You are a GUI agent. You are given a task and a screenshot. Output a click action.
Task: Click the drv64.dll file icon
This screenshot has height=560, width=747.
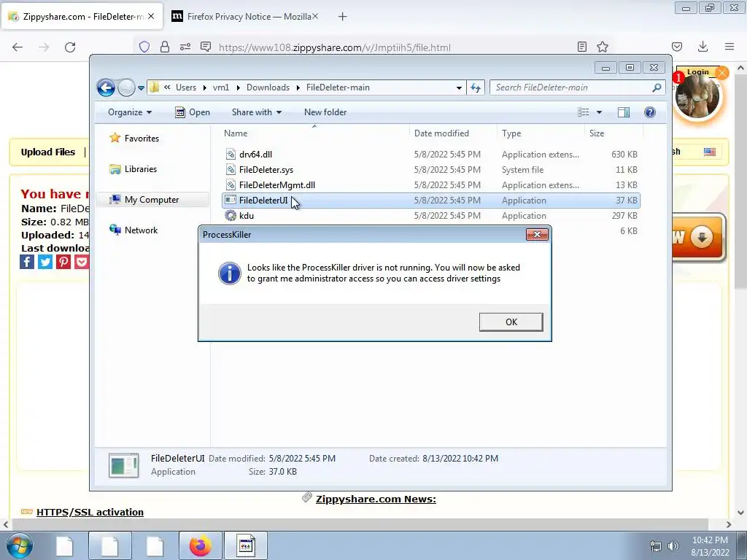[x=231, y=155]
